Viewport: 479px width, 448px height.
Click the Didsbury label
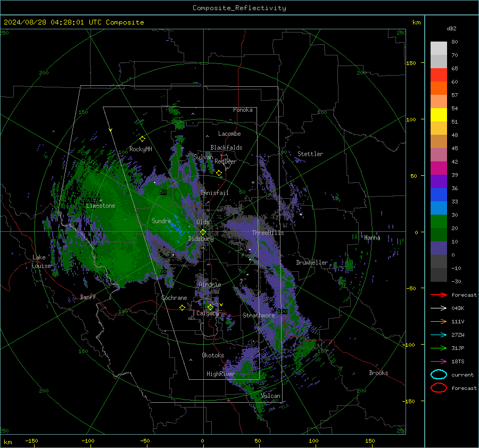[201, 239]
